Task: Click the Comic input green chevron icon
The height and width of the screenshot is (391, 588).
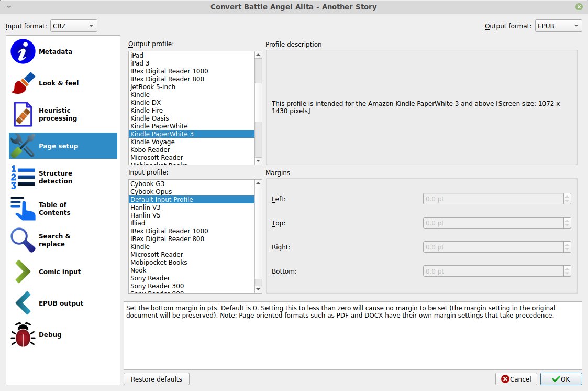Action: (x=23, y=271)
